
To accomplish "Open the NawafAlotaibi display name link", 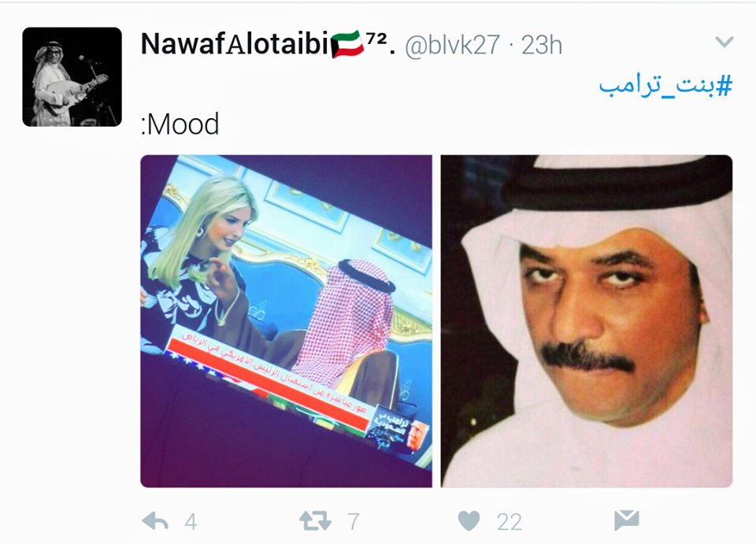I will pos(235,44).
